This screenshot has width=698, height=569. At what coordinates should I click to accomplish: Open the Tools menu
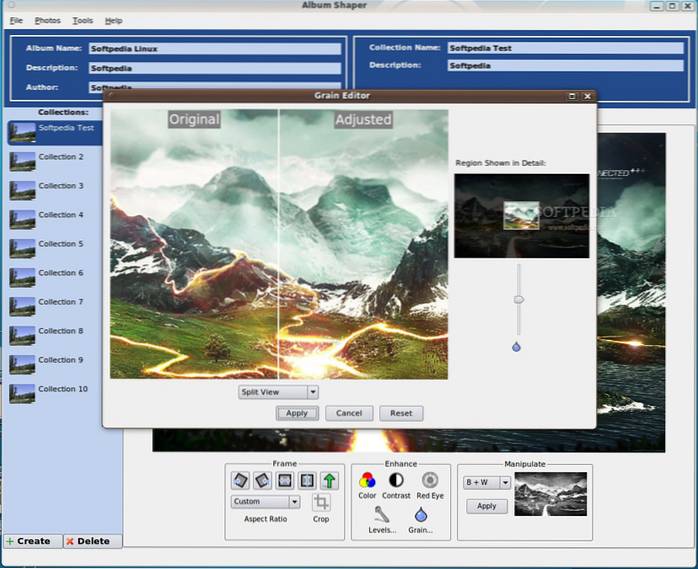83,20
